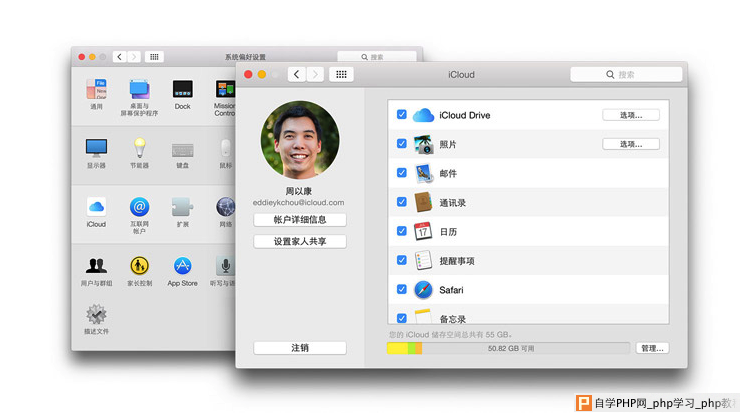
Task: Click the iCloud storage usage bar
Action: pyautogui.click(x=508, y=348)
